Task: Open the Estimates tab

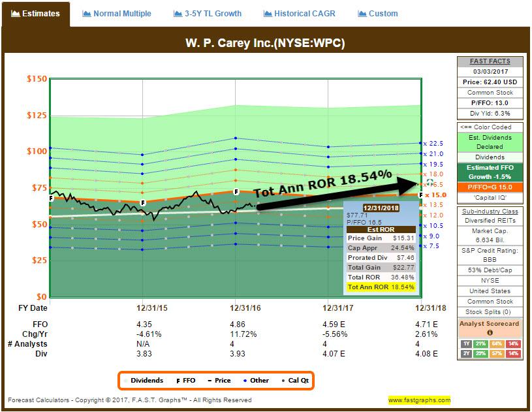Action: pyautogui.click(x=36, y=14)
